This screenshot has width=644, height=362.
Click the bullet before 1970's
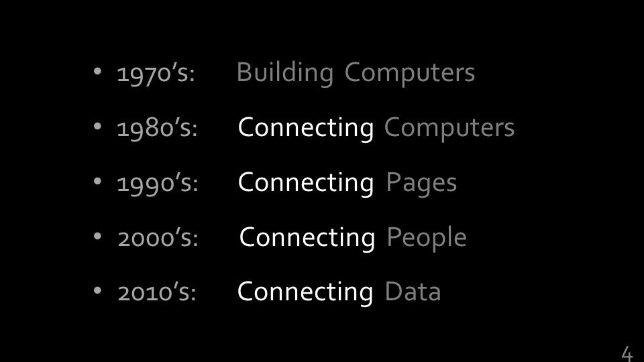[97, 72]
